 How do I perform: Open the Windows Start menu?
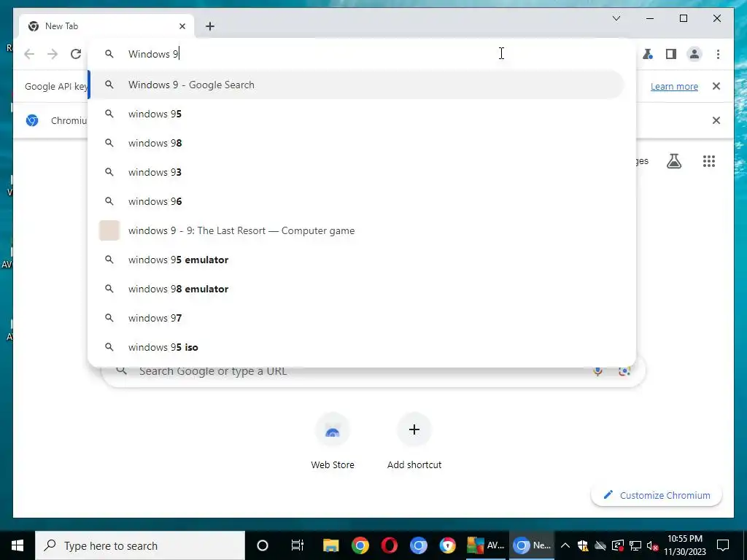point(18,545)
